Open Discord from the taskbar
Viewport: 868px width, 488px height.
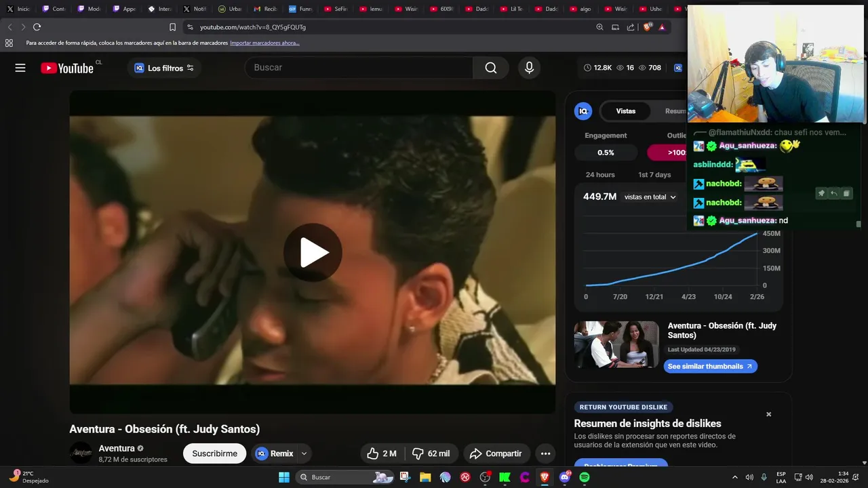(x=565, y=477)
